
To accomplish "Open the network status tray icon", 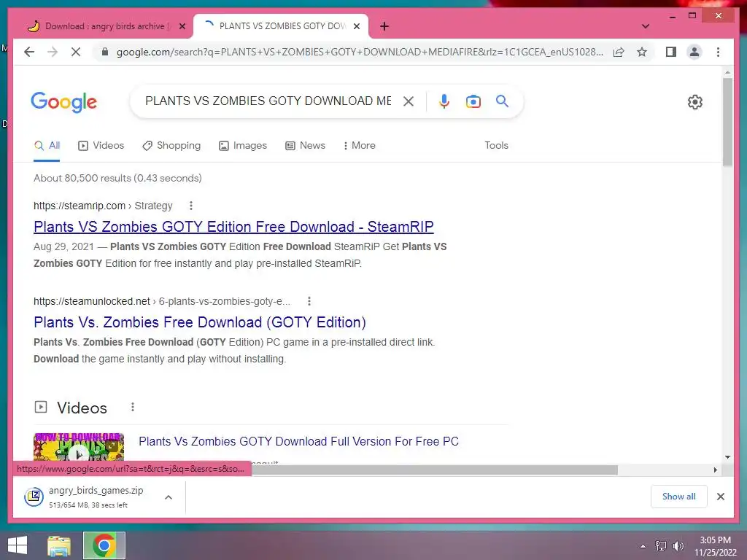I will pyautogui.click(x=661, y=546).
